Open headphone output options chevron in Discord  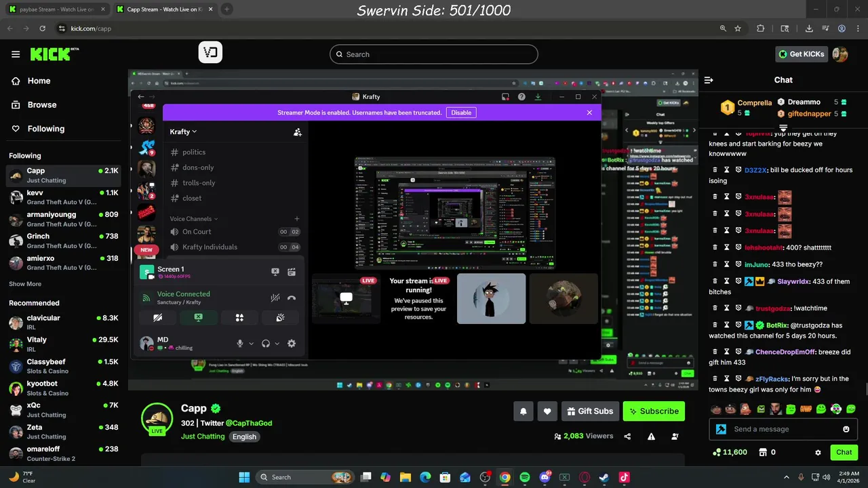coord(277,344)
